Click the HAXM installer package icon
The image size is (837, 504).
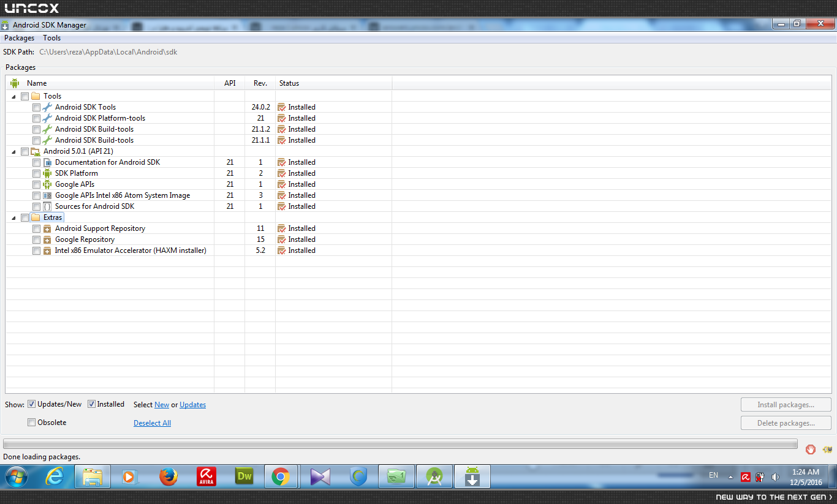coord(47,250)
